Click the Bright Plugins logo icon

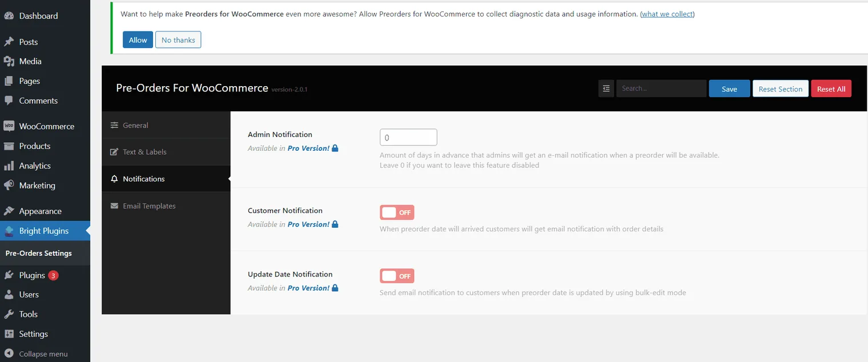[x=9, y=231]
